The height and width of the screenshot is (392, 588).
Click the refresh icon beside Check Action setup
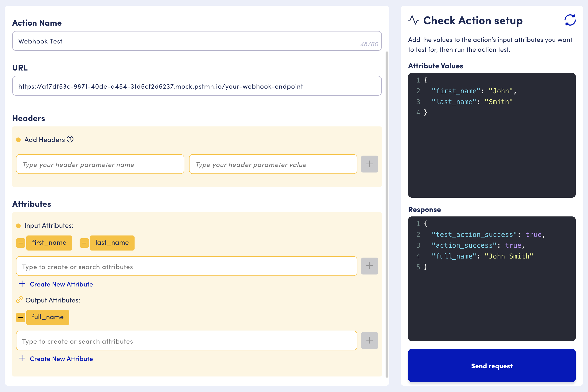point(570,20)
